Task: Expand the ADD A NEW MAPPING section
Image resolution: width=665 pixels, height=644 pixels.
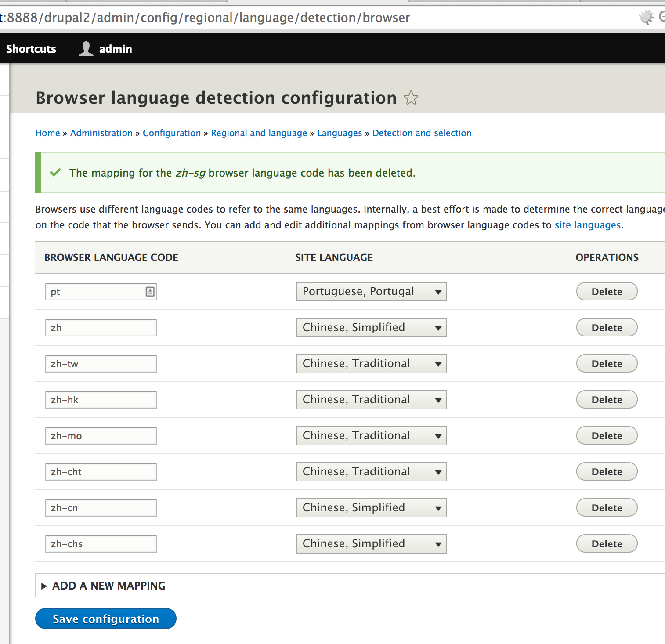Action: (x=108, y=586)
